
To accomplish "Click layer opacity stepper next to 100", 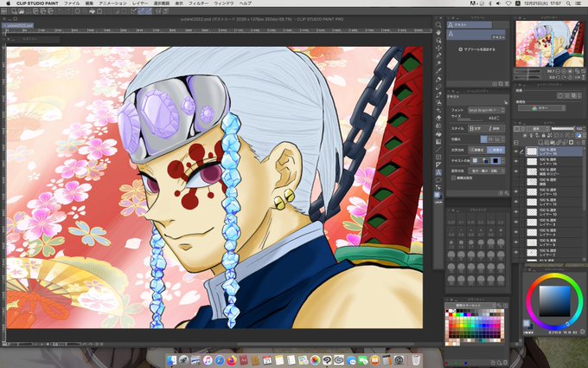I will coord(585,128).
